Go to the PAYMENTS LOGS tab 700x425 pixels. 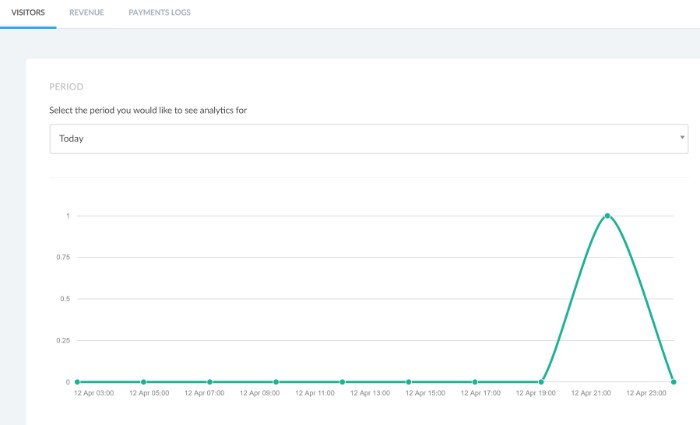(160, 13)
